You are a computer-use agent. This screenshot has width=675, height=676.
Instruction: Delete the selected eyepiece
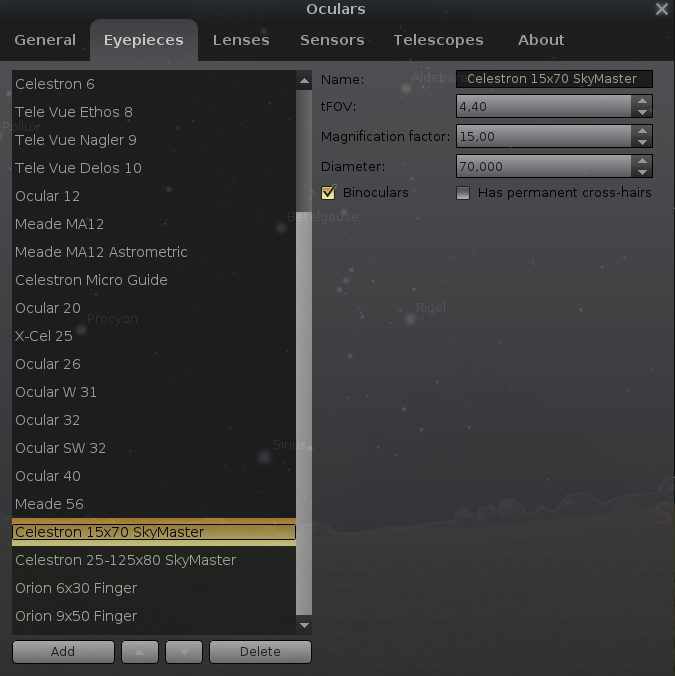tap(260, 652)
